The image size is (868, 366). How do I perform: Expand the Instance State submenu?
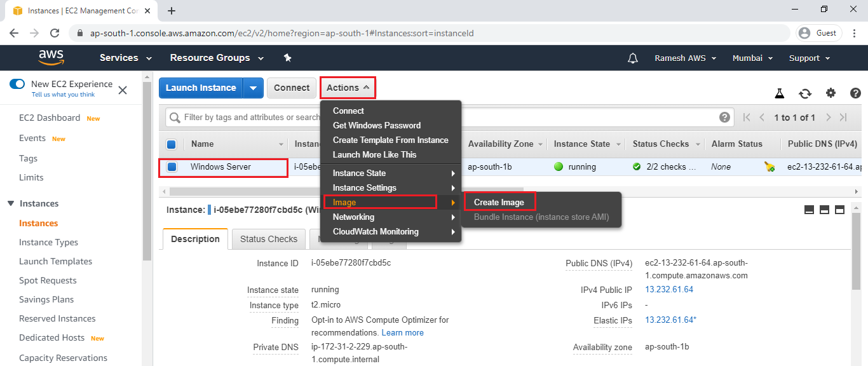click(x=391, y=173)
